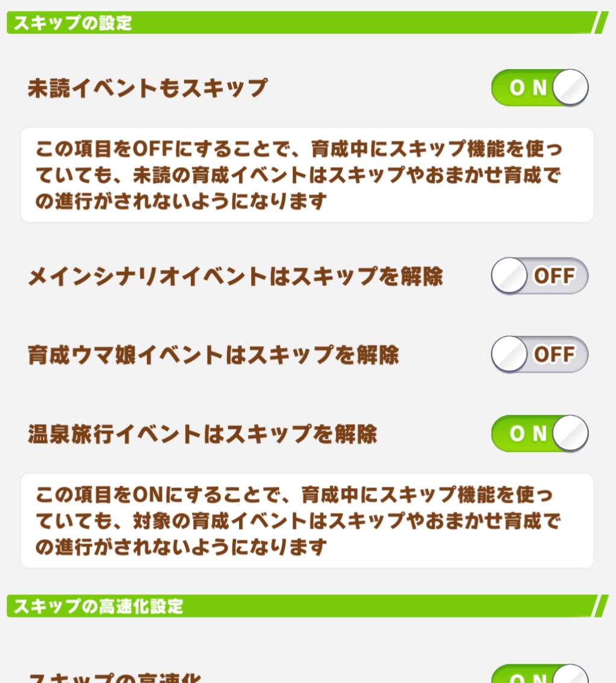Viewport: 616px width, 683px height.
Task: Click white knob of 育成ウマ娘イベント switch
Action: (x=509, y=354)
